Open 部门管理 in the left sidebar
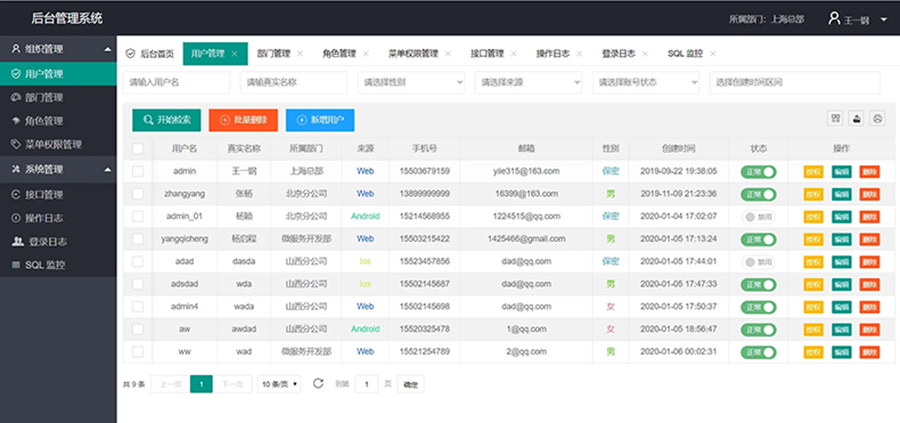 coord(43,97)
